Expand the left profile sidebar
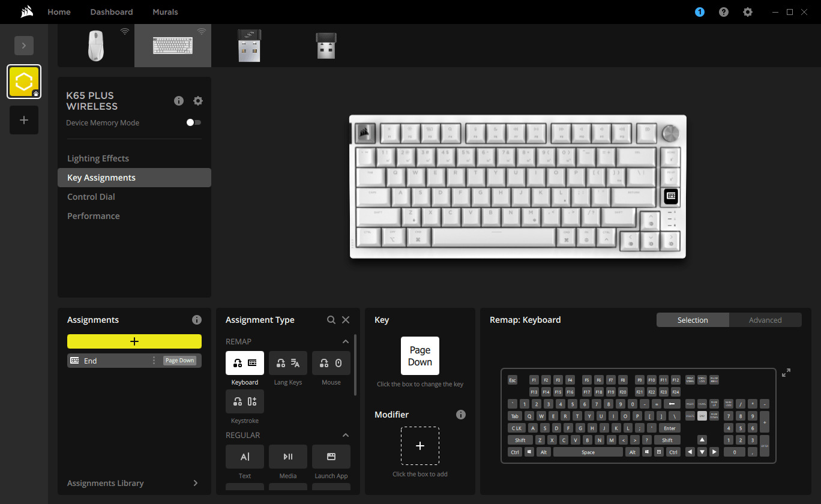 point(24,46)
